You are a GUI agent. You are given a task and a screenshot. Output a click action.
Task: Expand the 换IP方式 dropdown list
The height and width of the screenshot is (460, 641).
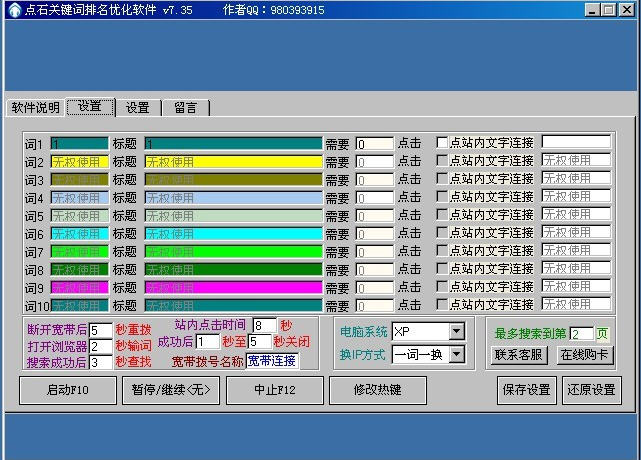tap(456, 354)
